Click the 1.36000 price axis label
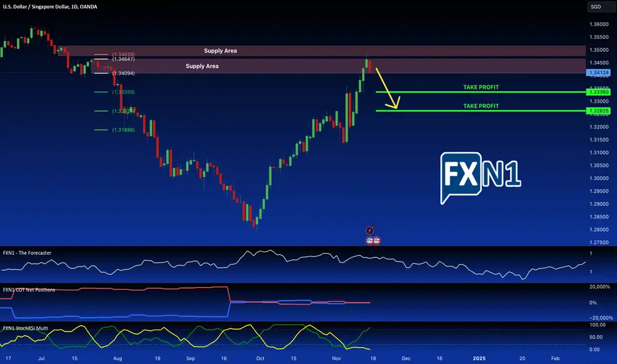The height and width of the screenshot is (364, 617). [x=599, y=24]
